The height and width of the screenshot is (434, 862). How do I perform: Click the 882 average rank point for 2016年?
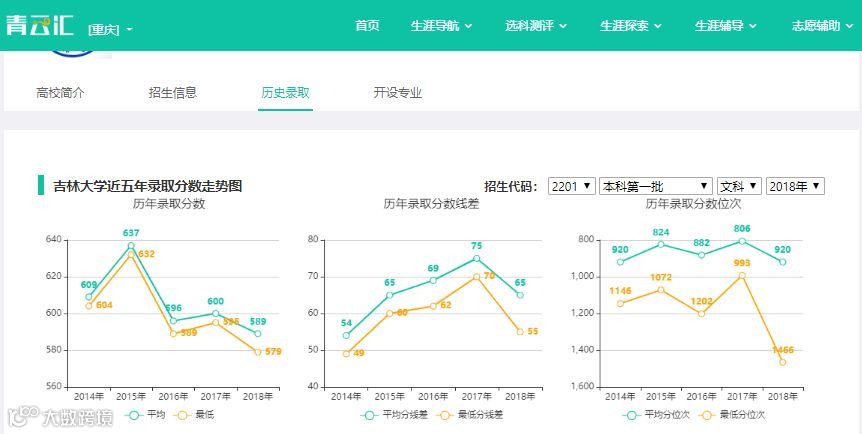[701, 255]
